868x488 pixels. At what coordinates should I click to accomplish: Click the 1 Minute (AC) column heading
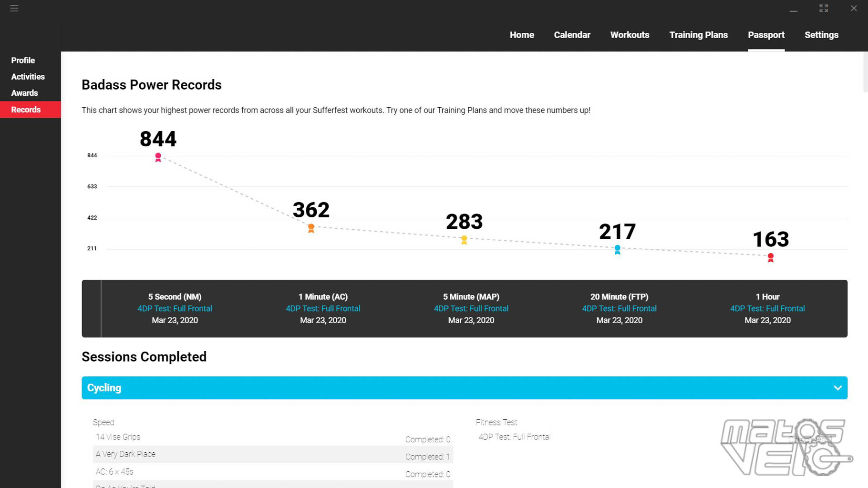tap(323, 296)
